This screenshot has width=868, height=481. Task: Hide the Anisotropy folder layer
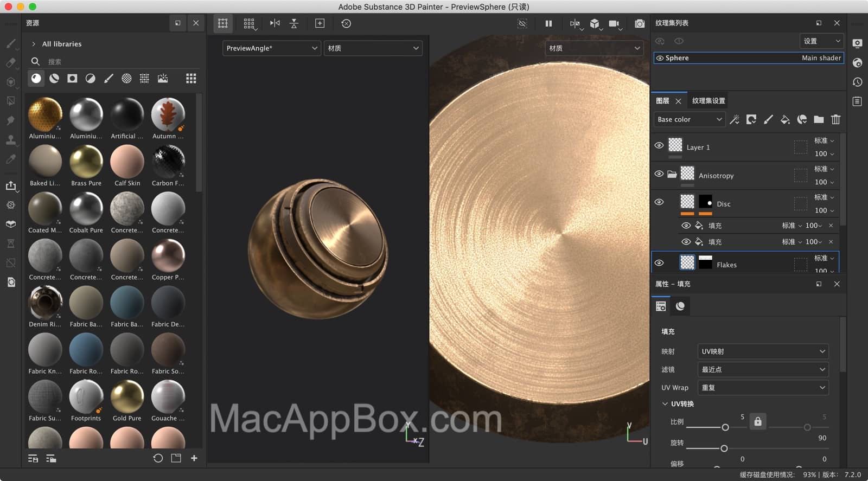point(659,174)
